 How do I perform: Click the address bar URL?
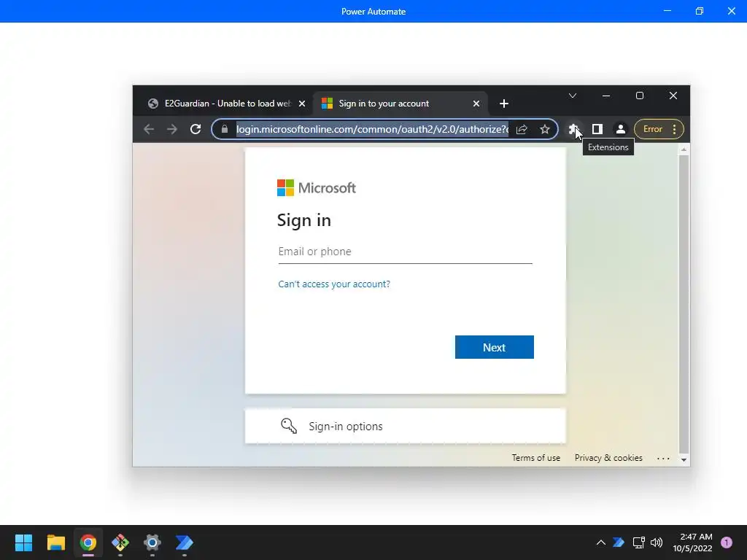click(372, 129)
